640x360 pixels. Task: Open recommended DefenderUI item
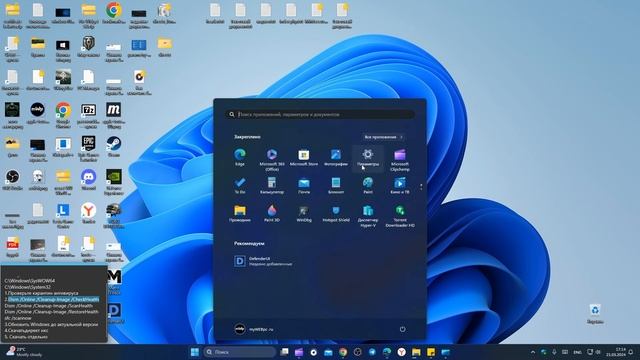(263, 261)
